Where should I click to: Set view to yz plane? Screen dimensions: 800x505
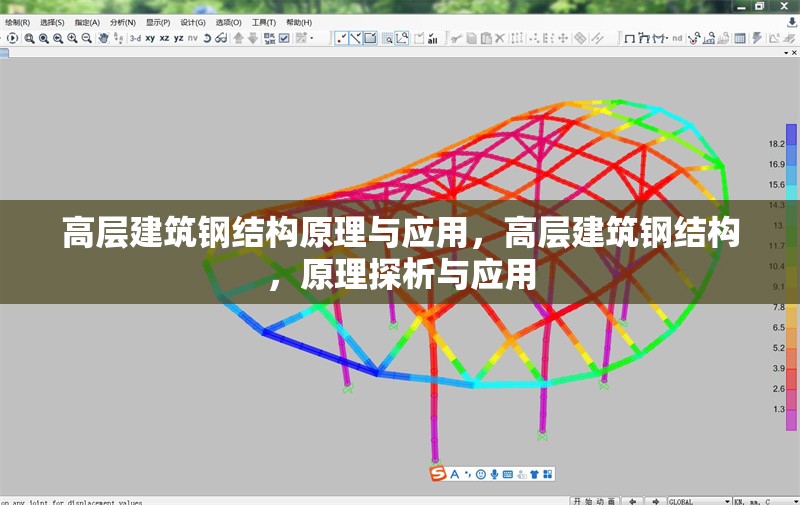click(x=179, y=38)
